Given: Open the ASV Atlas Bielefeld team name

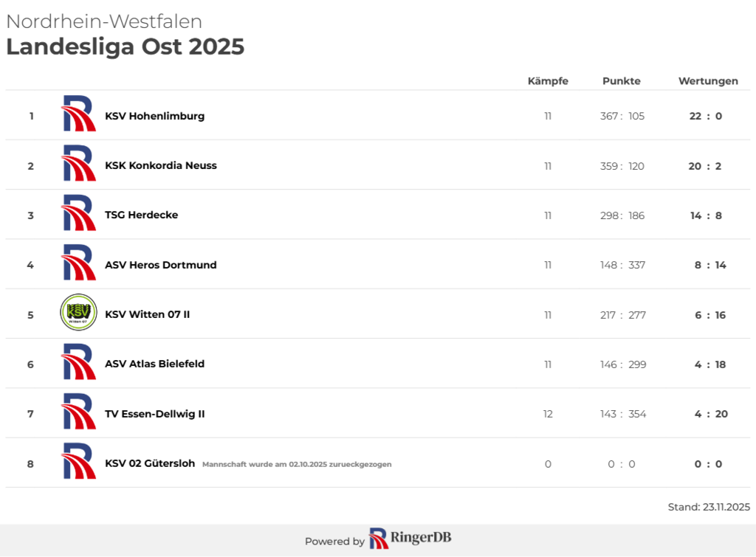Looking at the screenshot, I should [155, 364].
